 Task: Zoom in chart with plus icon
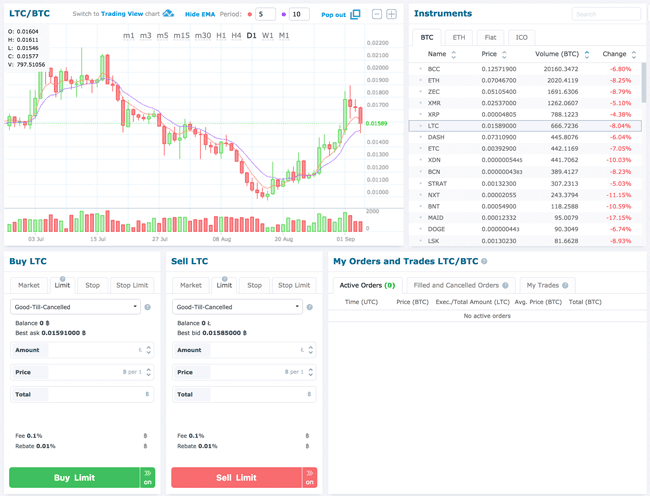click(391, 14)
